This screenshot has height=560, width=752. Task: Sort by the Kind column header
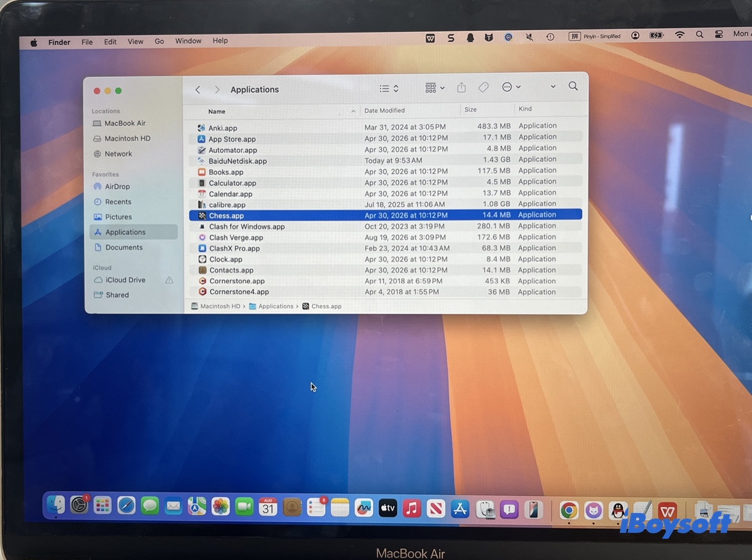pos(525,109)
